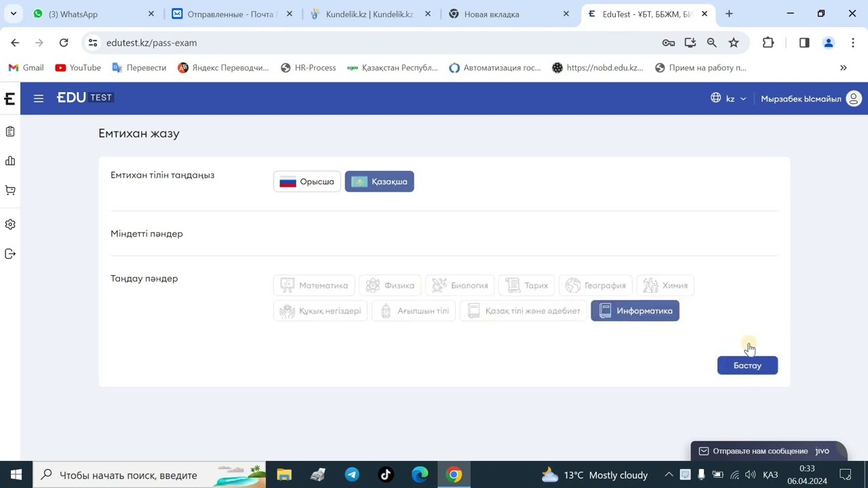Screen dimensions: 868x488
Task: Switch the ҚАЗ keyboard language indicator
Action: point(770,474)
